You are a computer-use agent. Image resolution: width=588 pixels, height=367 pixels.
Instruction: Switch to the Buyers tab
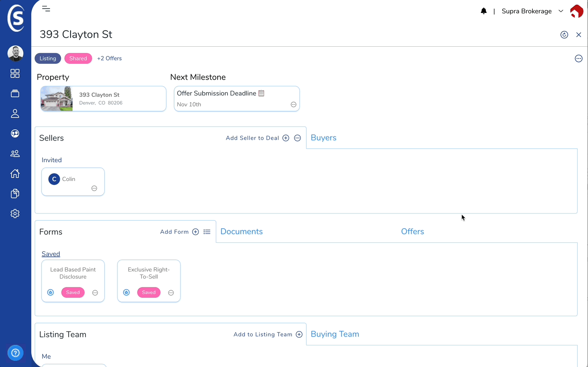pos(324,138)
